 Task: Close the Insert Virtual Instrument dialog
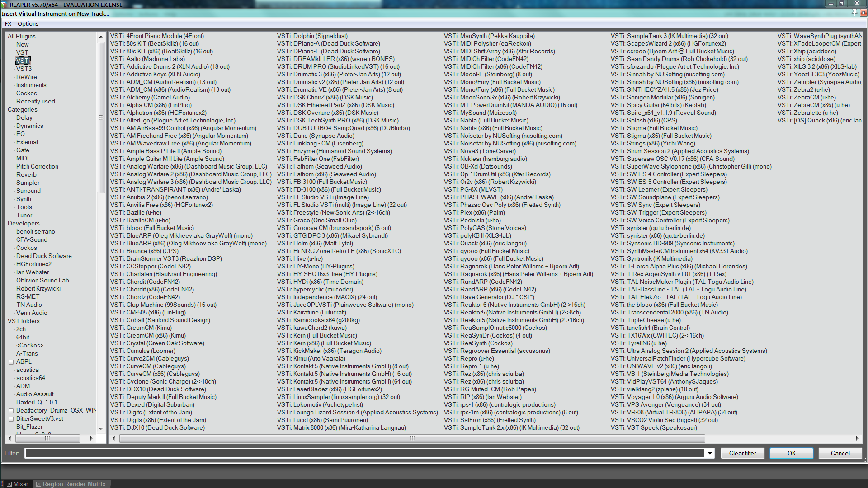click(x=864, y=13)
